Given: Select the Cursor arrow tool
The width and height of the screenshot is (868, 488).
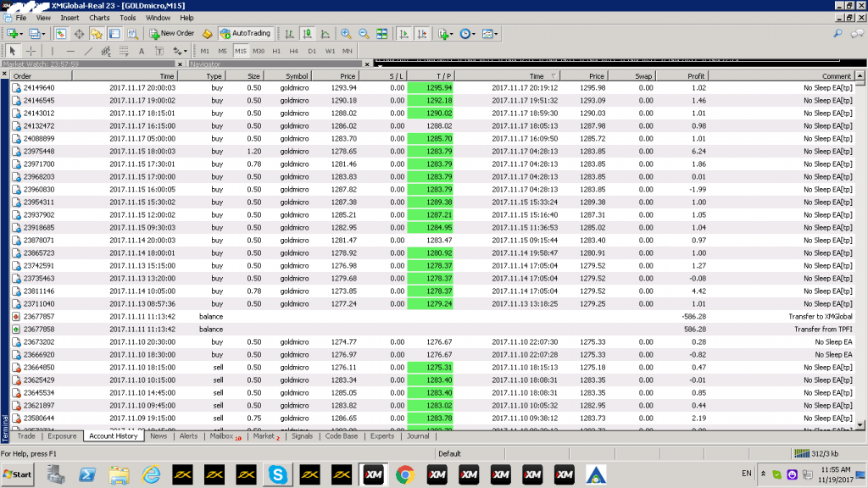Looking at the screenshot, I should click(x=12, y=51).
